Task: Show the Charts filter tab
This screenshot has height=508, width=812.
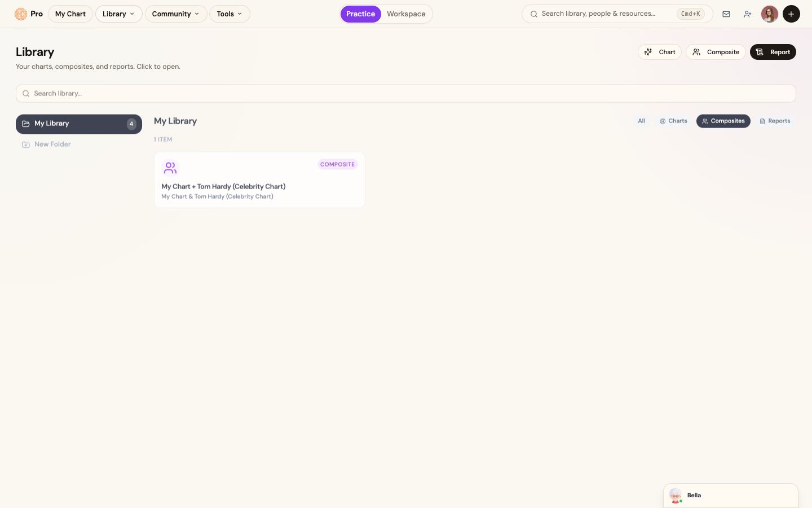Action: tap(673, 121)
